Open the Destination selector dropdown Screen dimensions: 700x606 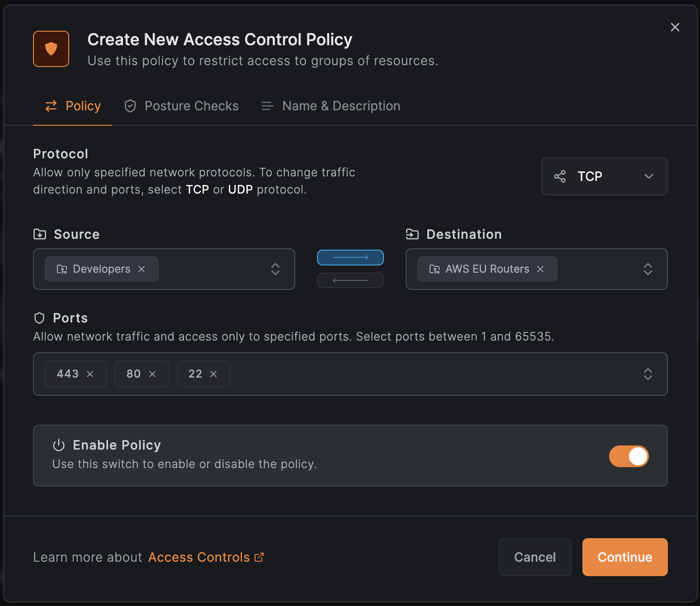coord(648,269)
